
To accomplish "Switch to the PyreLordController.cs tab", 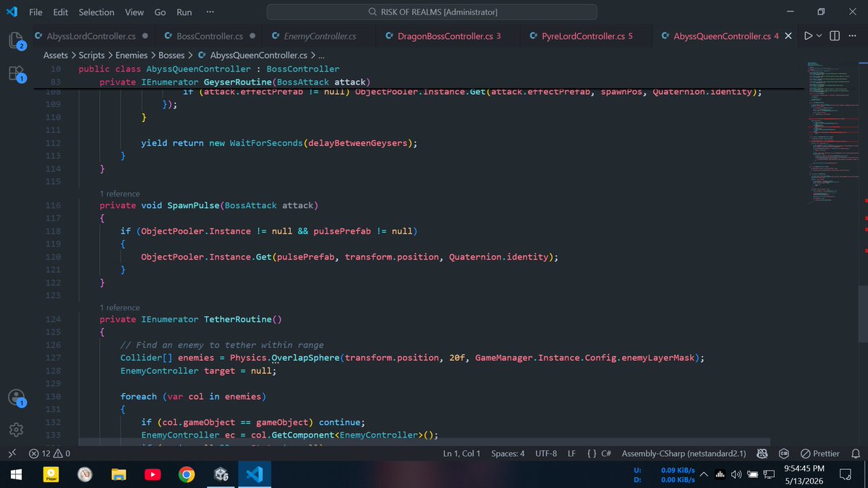I will tap(587, 36).
